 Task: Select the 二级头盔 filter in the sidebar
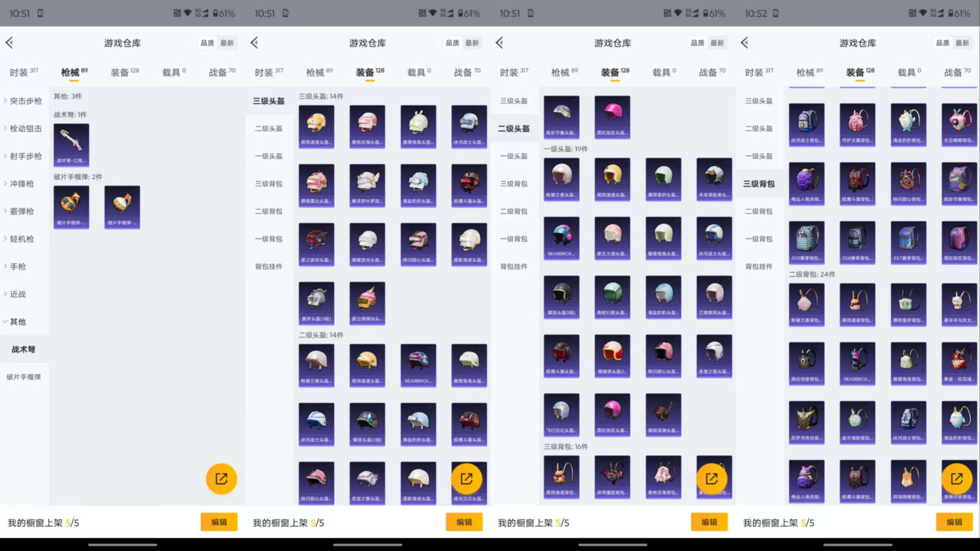point(269,129)
